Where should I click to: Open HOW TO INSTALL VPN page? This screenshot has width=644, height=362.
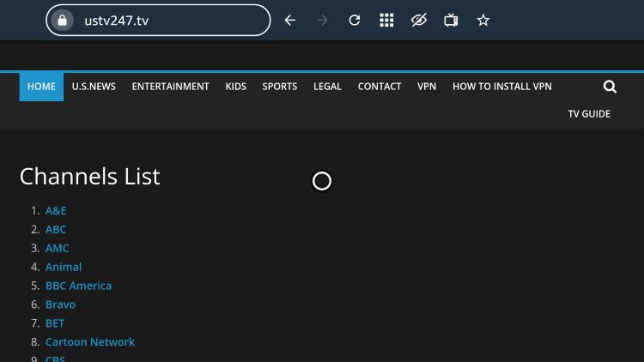tap(502, 87)
